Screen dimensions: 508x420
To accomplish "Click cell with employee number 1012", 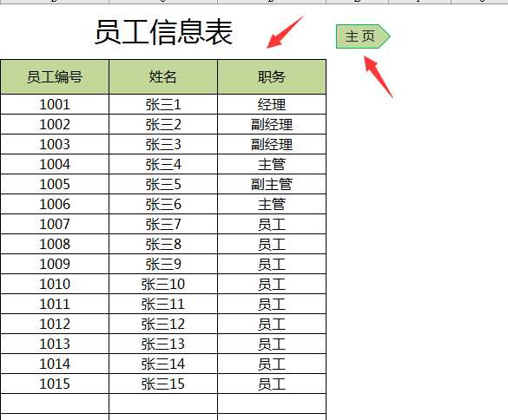I will [55, 324].
